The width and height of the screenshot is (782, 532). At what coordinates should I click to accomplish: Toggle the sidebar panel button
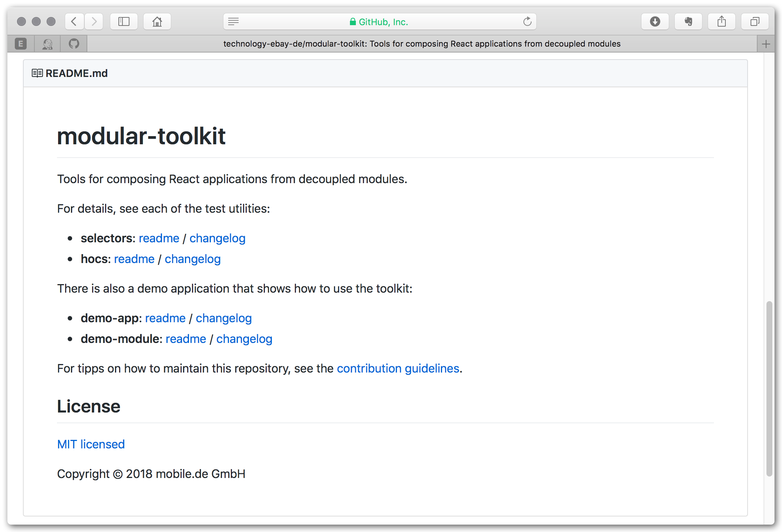(x=124, y=21)
